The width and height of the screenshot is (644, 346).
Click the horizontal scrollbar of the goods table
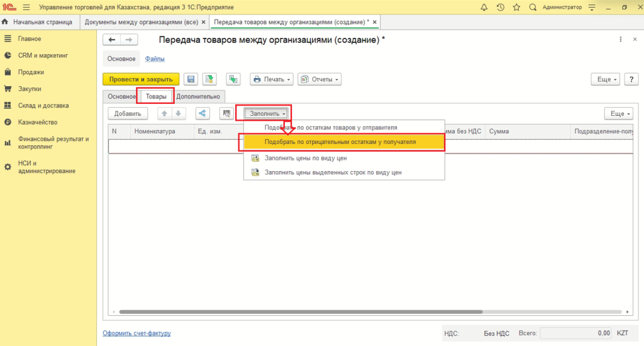coord(301,312)
